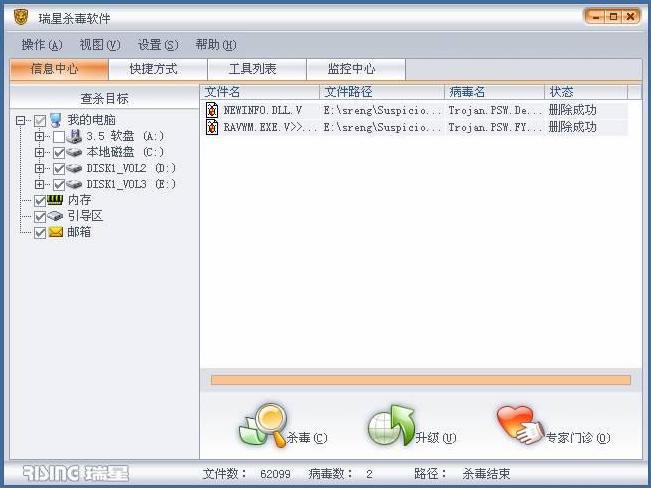Switch to the 快捷方式 tab

pyautogui.click(x=157, y=69)
